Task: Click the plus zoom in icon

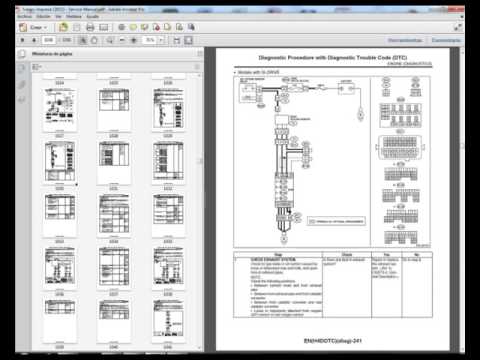Action: [134, 40]
